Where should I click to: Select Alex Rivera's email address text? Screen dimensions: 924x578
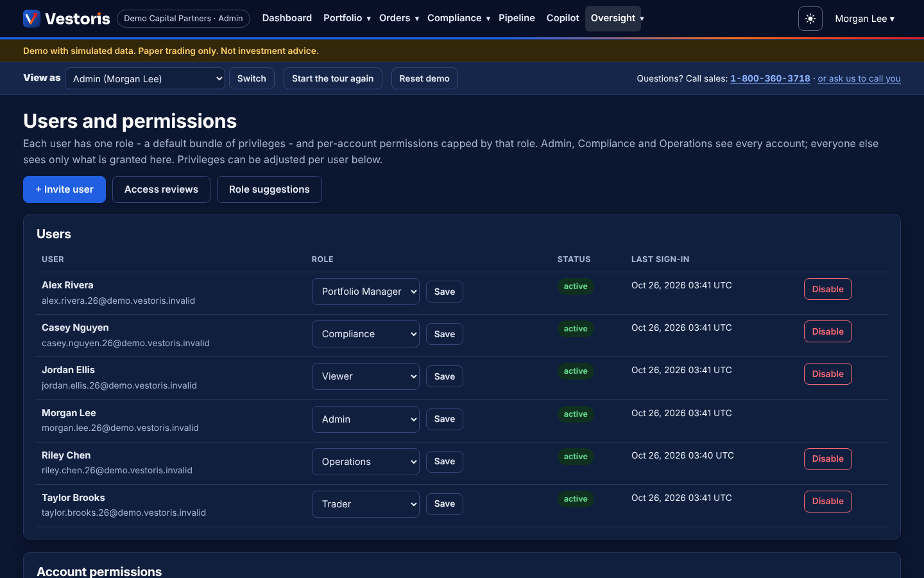[118, 301]
